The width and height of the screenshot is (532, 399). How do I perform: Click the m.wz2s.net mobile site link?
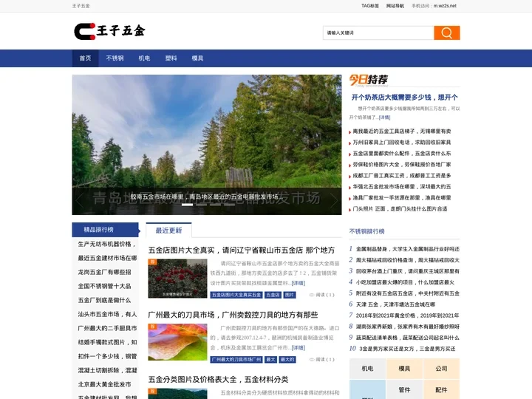tap(445, 6)
